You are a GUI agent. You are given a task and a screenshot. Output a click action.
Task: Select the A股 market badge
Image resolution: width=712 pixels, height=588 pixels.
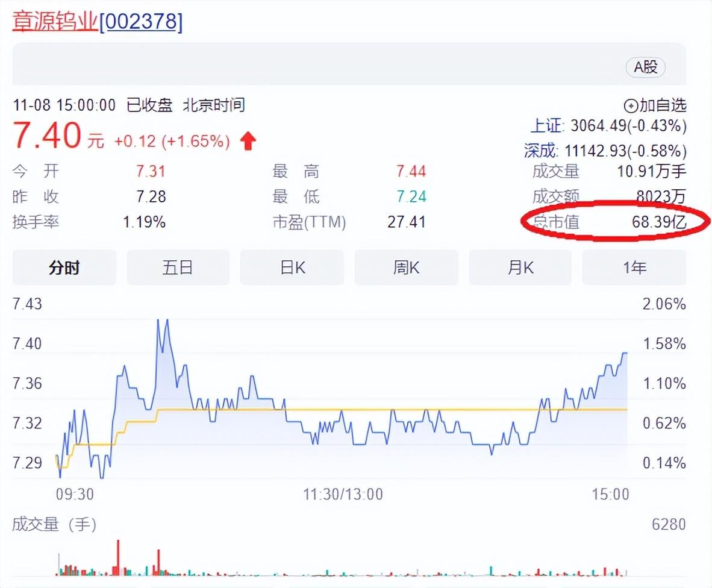point(645,67)
